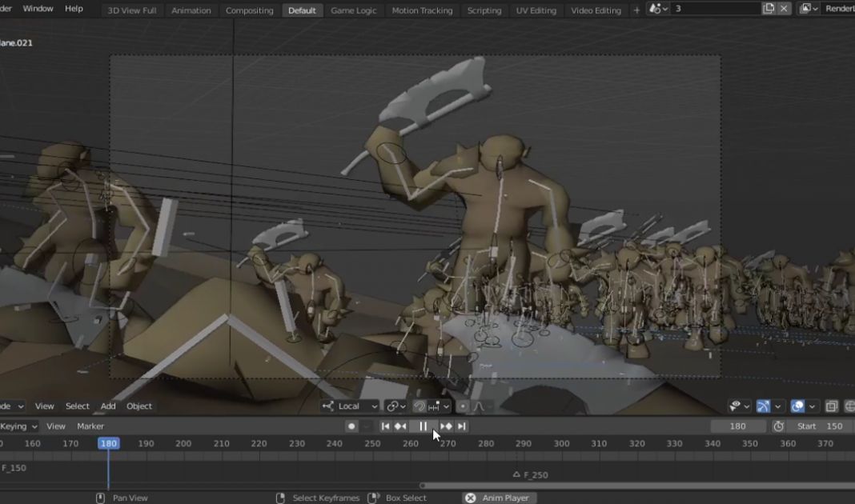
Task: Jump to the next keyframe
Action: point(446,426)
